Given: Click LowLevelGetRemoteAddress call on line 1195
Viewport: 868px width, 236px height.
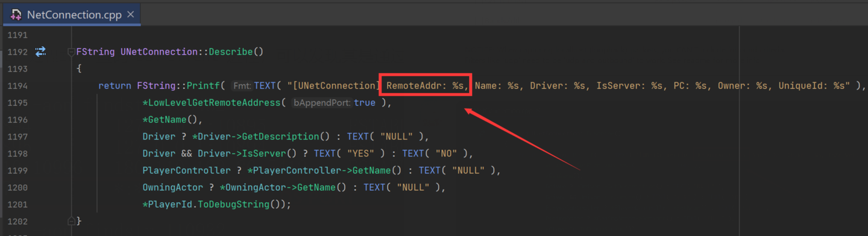Looking at the screenshot, I should pos(214,102).
